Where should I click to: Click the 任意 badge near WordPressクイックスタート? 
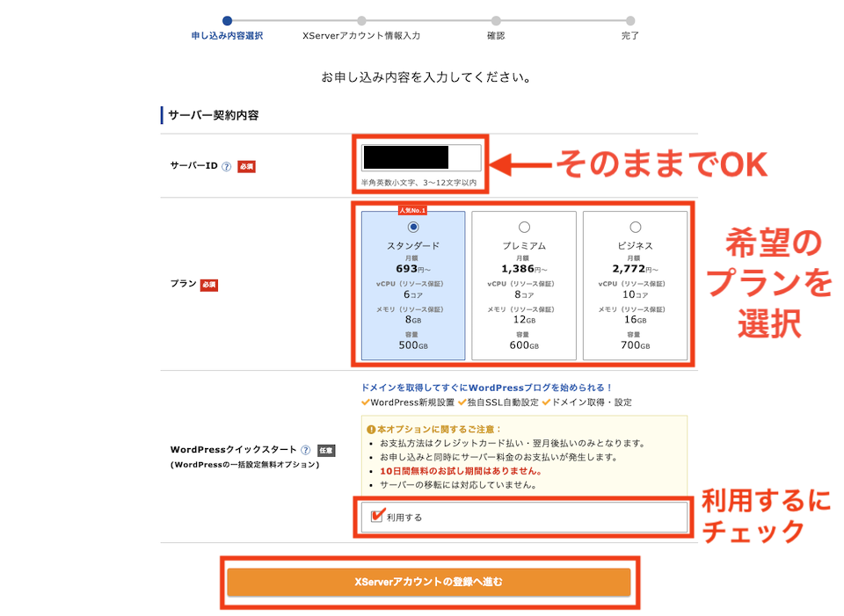point(326,449)
